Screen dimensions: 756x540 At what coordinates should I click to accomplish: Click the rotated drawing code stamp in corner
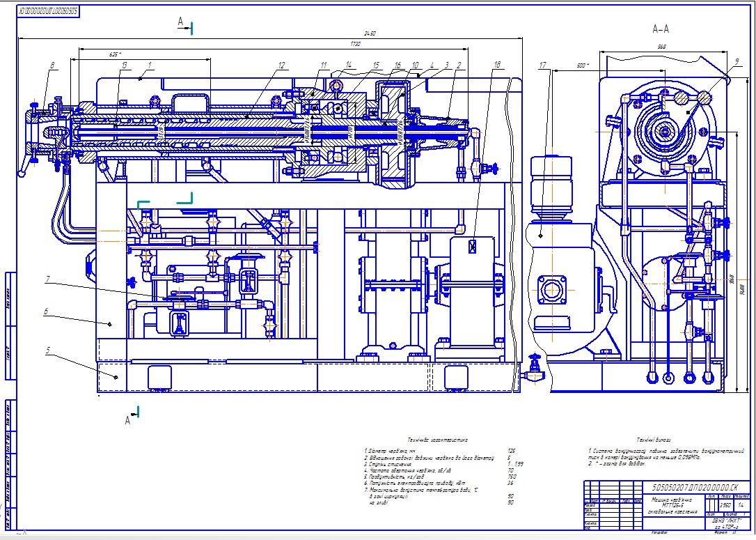pyautogui.click(x=49, y=11)
